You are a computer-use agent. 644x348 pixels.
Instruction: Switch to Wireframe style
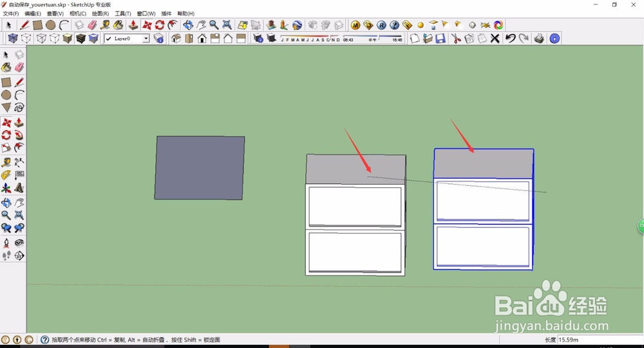tap(41, 39)
